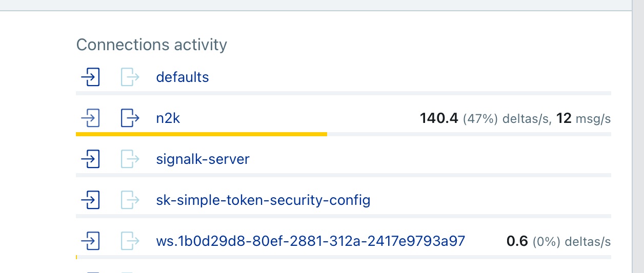Screen dimensions: 644x273
Task: Click the output icon for n2k
Action: coord(130,118)
